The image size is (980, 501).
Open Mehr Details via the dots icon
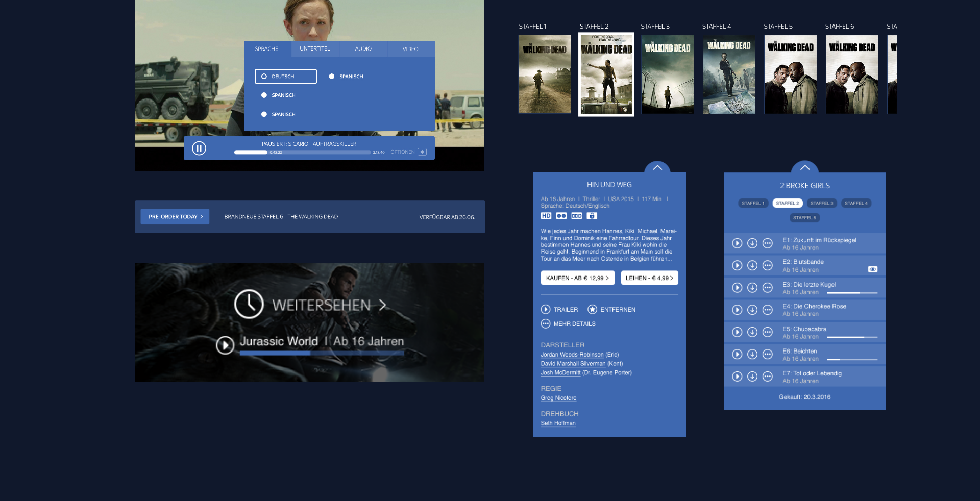(546, 324)
